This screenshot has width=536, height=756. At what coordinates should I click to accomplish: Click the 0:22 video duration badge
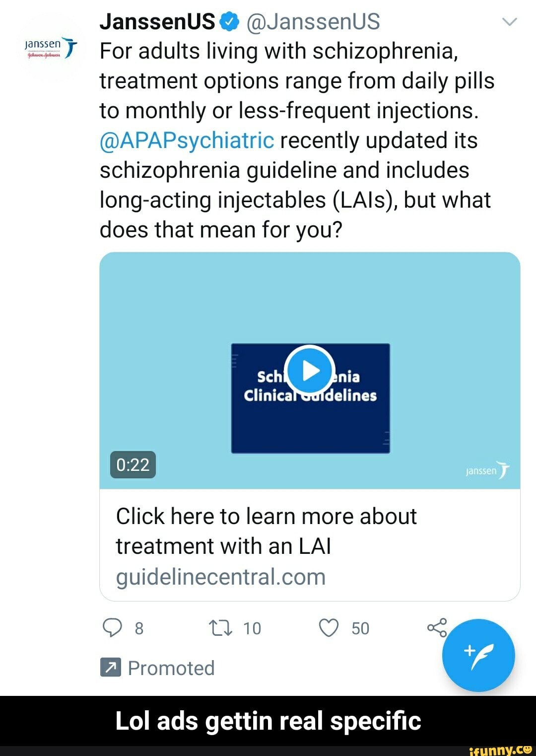[x=133, y=465]
